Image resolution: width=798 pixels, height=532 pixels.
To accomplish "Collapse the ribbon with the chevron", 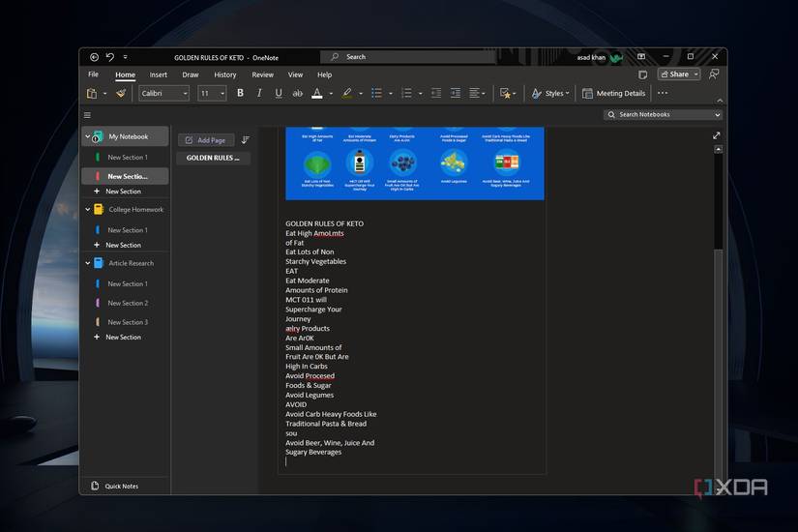I will 719,101.
